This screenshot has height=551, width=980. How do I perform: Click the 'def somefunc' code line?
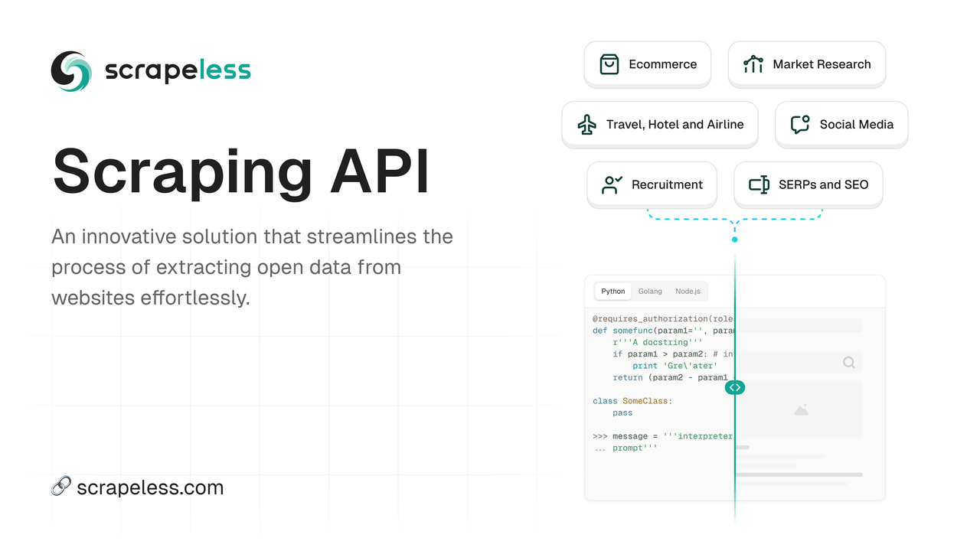pyautogui.click(x=664, y=331)
